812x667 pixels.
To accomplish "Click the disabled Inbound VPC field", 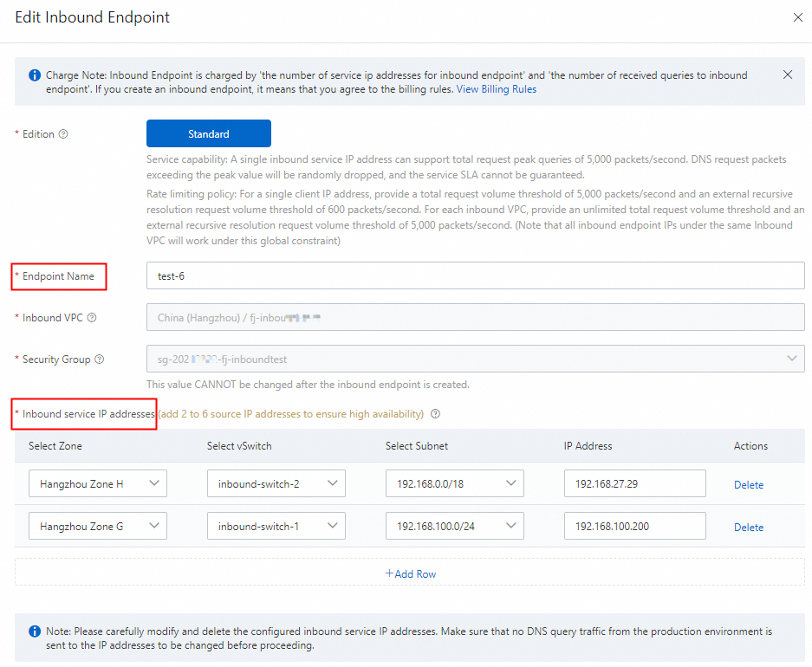I will (476, 317).
